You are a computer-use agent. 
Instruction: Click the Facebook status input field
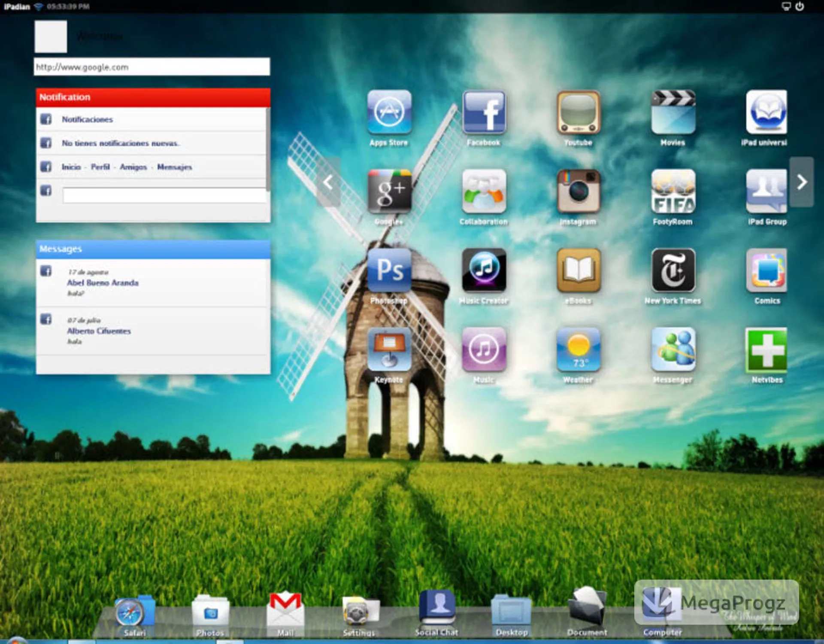[x=164, y=195]
